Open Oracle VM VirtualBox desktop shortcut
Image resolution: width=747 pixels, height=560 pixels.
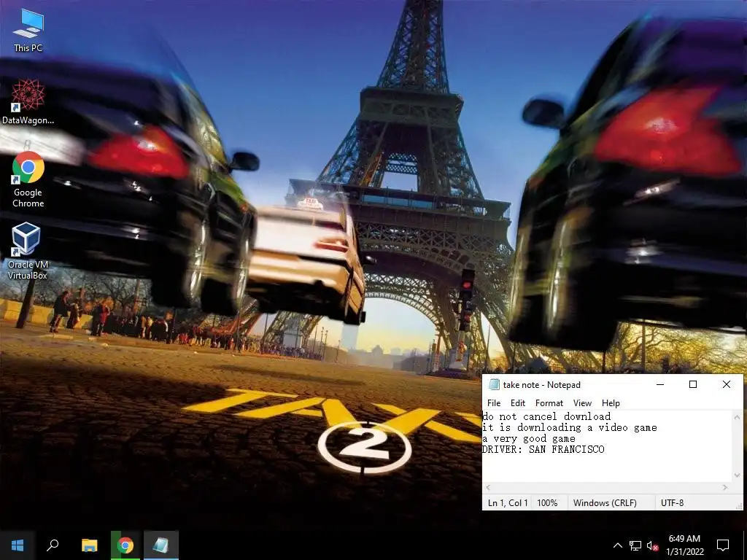(28, 252)
